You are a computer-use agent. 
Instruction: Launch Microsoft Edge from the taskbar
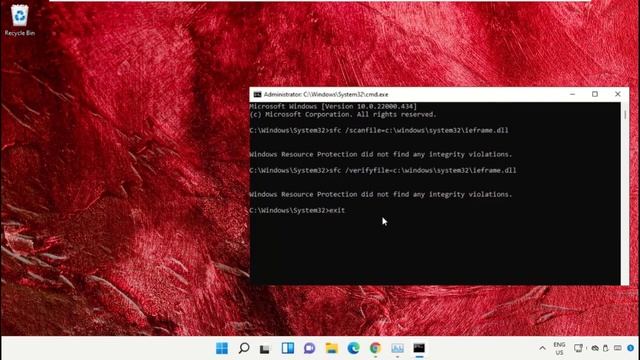tap(353, 348)
